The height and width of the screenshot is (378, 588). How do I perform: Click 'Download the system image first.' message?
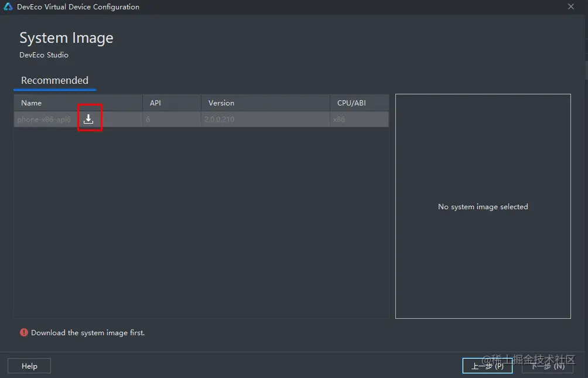[88, 332]
